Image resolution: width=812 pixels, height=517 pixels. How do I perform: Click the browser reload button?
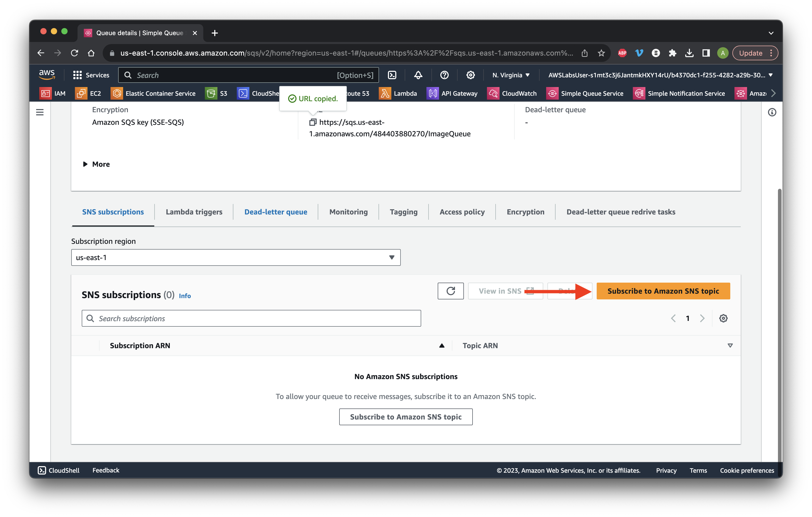(x=75, y=53)
